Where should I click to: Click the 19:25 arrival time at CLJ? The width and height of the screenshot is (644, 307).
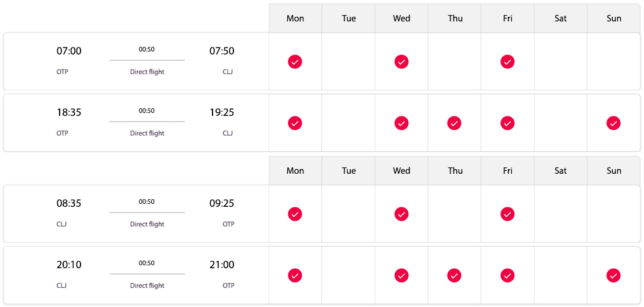click(x=222, y=112)
